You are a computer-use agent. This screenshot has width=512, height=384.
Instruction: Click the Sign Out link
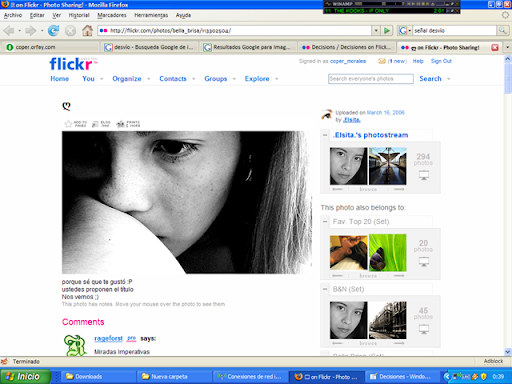click(441, 61)
